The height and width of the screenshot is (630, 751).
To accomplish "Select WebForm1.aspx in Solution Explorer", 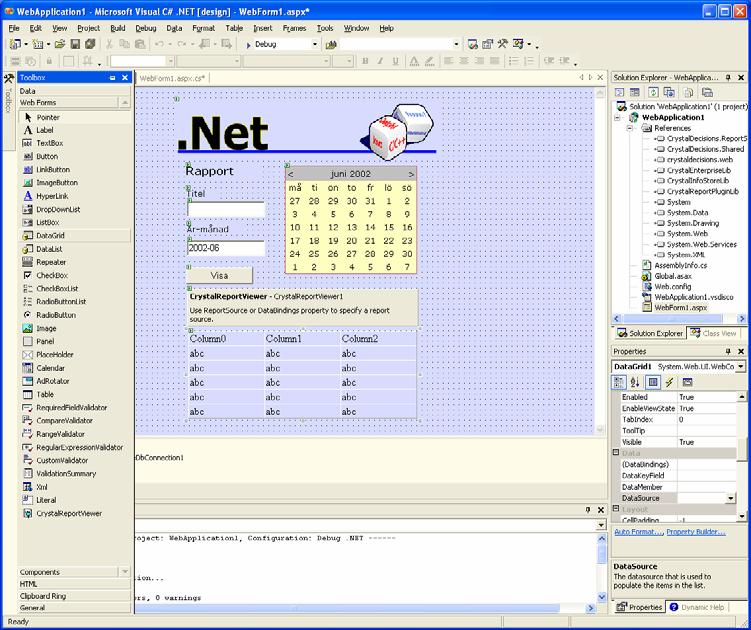I will pyautogui.click(x=681, y=308).
